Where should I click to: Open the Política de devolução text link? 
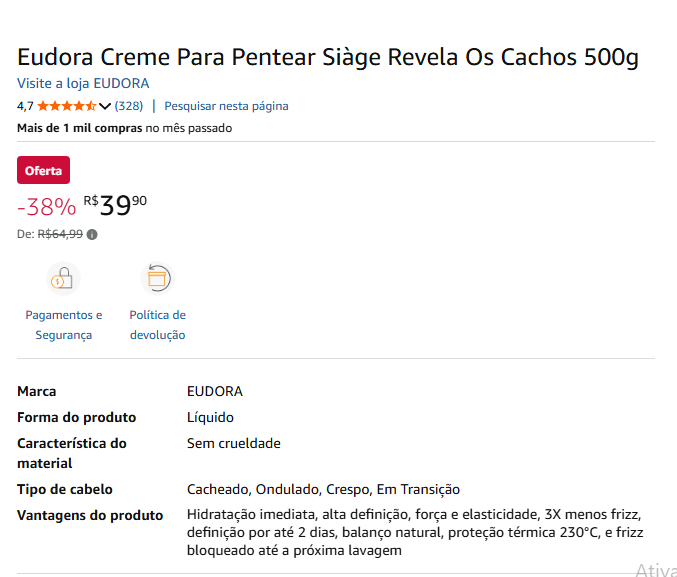[x=157, y=325]
